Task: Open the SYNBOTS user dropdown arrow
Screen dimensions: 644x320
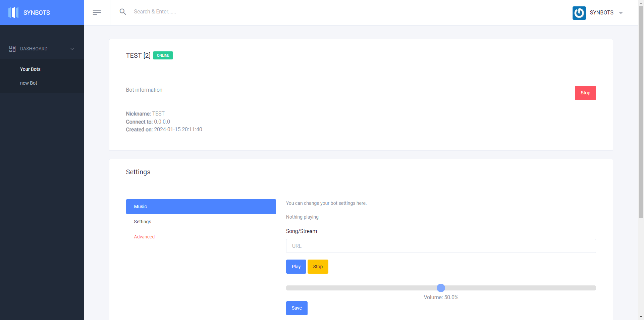Action: tap(621, 13)
